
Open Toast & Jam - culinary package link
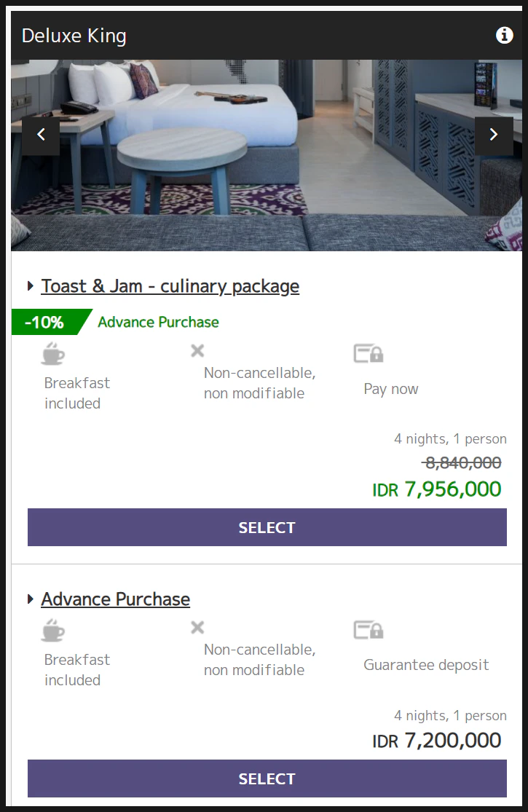(x=170, y=286)
